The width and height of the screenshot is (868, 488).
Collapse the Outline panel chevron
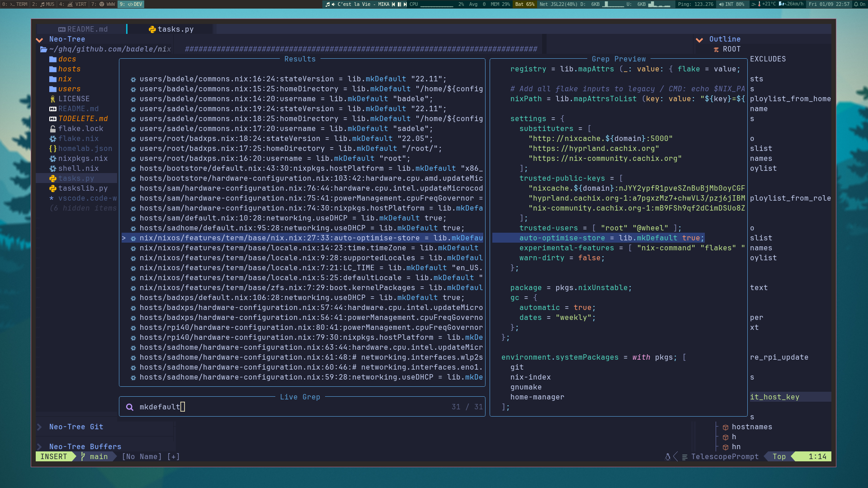(x=699, y=40)
